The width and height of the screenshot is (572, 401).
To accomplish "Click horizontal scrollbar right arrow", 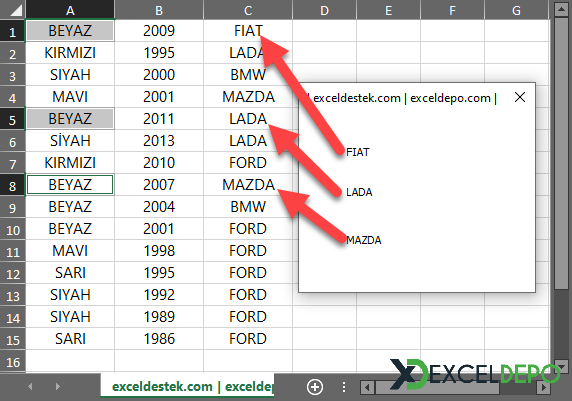I will (x=544, y=387).
